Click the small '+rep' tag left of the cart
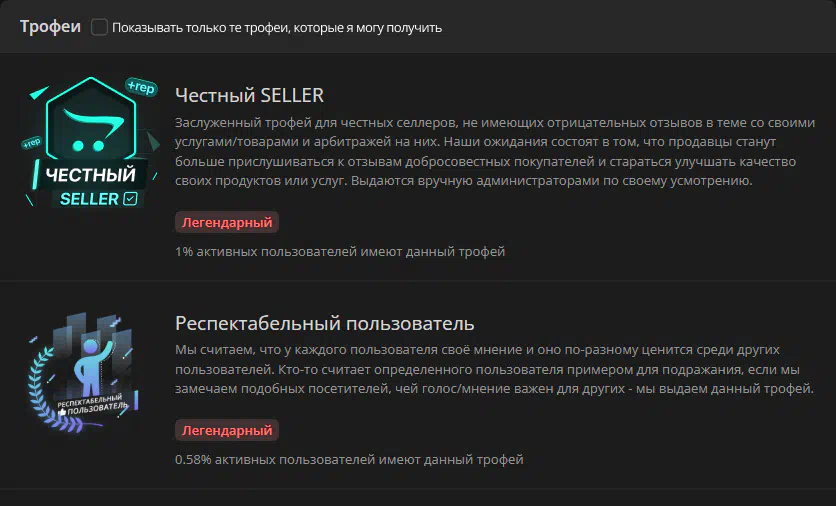 [x=32, y=142]
